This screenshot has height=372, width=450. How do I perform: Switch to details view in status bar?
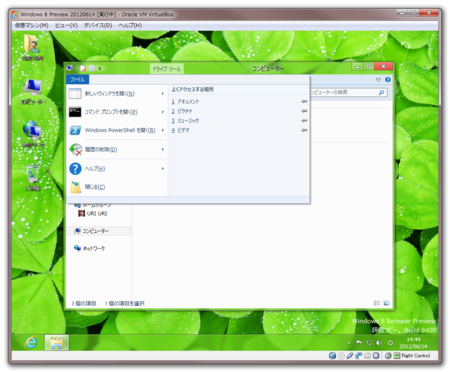(377, 303)
